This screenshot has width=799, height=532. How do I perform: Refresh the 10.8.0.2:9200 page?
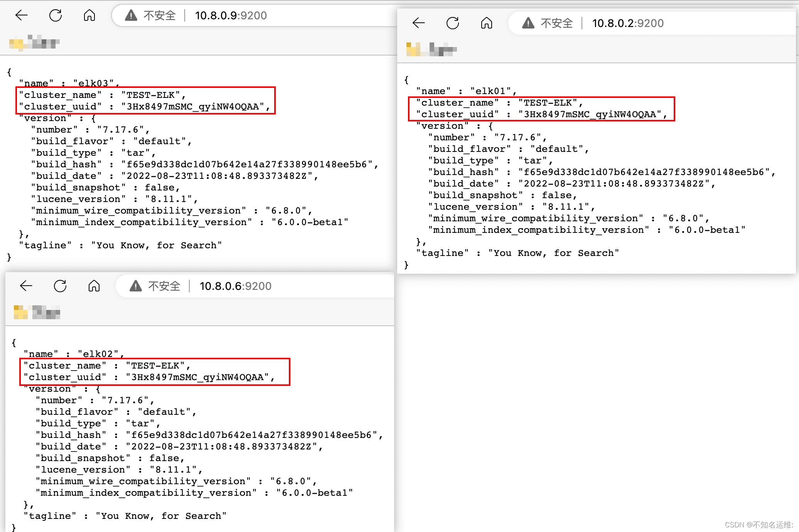(x=452, y=23)
